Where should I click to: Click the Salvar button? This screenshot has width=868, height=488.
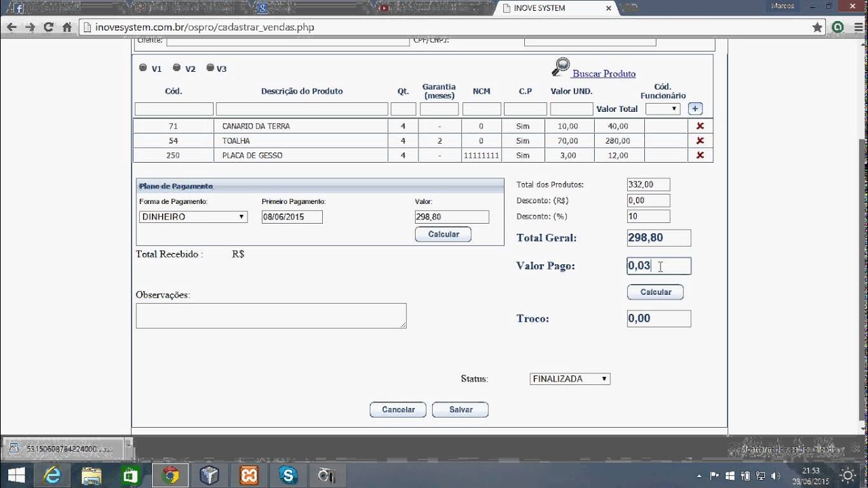pos(460,410)
